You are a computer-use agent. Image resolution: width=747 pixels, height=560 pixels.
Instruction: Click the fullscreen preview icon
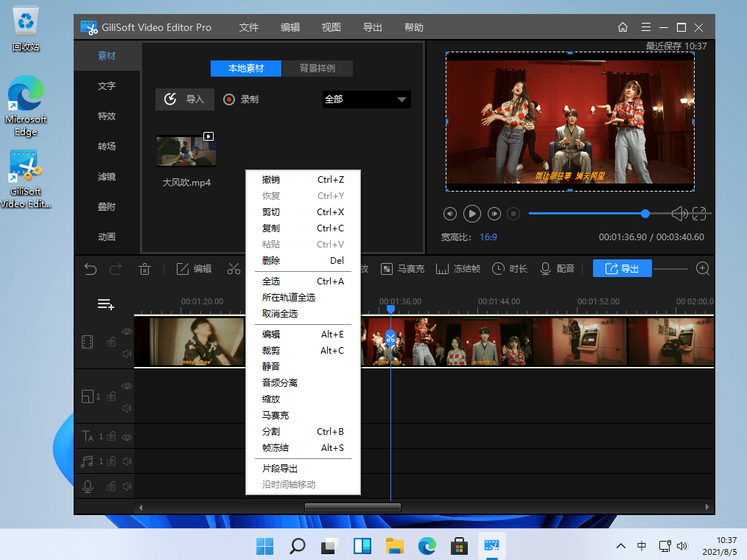tap(699, 214)
